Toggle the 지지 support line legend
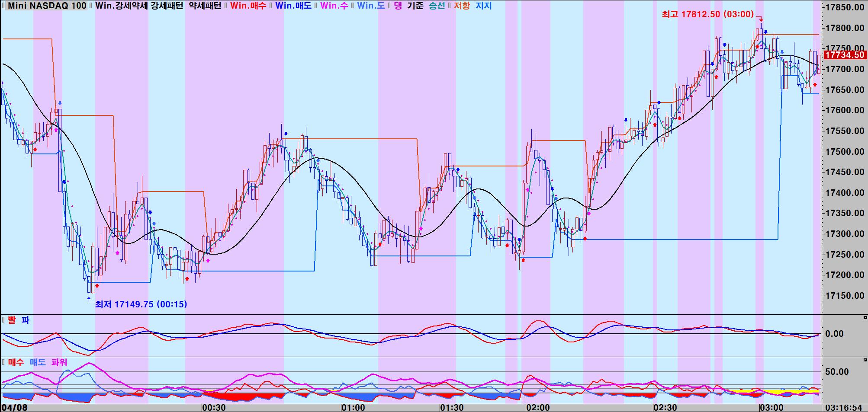Image resolution: width=868 pixels, height=412 pixels. (483, 6)
